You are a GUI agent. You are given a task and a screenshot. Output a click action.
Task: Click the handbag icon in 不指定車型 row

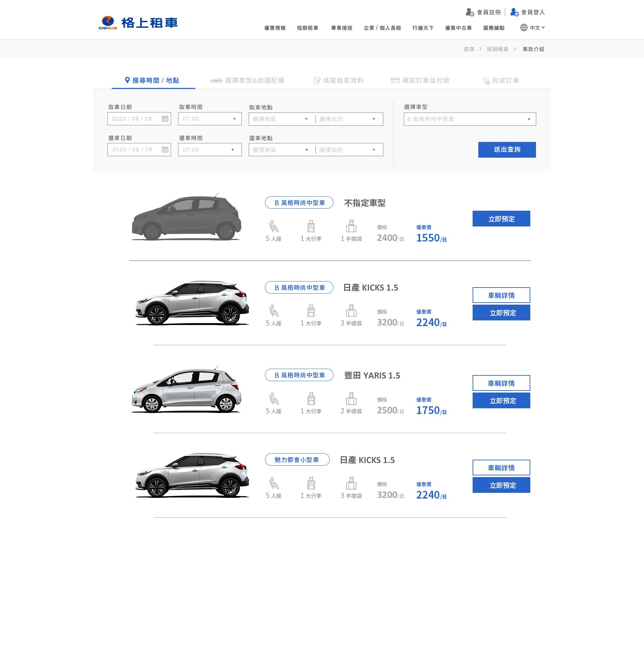pyautogui.click(x=351, y=226)
